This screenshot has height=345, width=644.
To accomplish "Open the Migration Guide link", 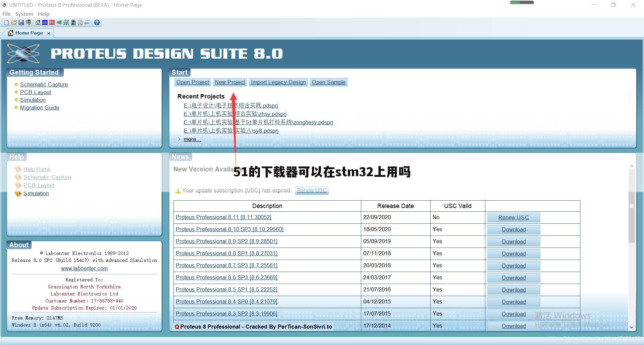I will click(40, 108).
